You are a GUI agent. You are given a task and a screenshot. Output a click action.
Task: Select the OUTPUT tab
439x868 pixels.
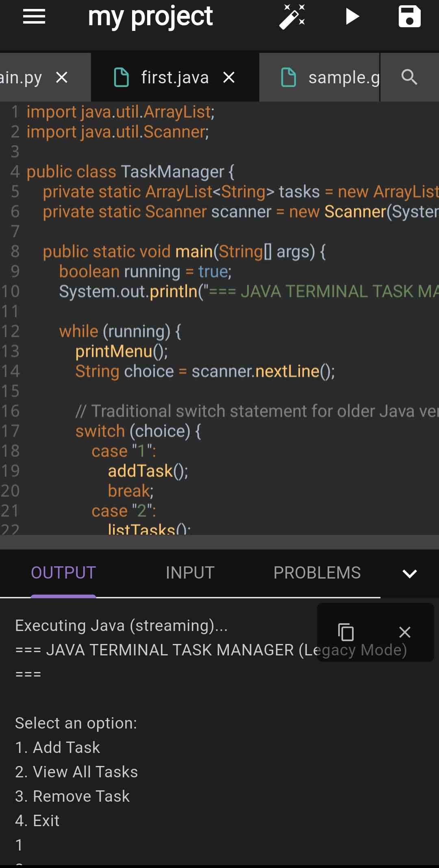[x=63, y=573]
